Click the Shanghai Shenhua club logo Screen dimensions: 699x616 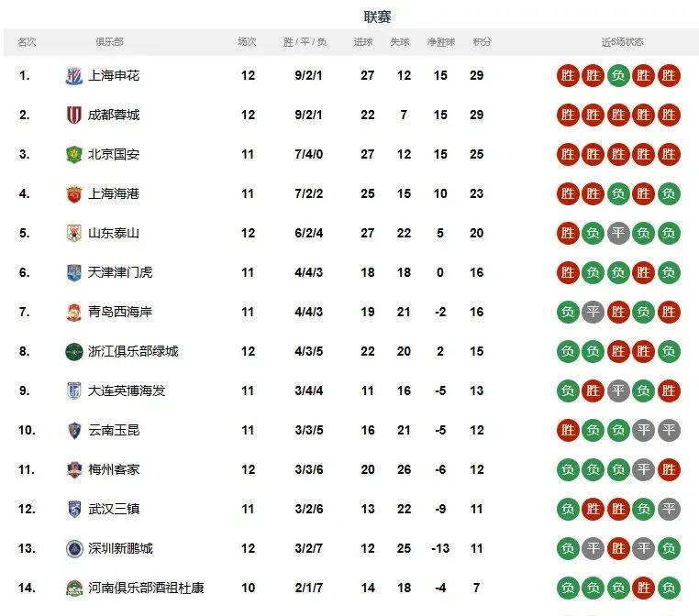74,76
